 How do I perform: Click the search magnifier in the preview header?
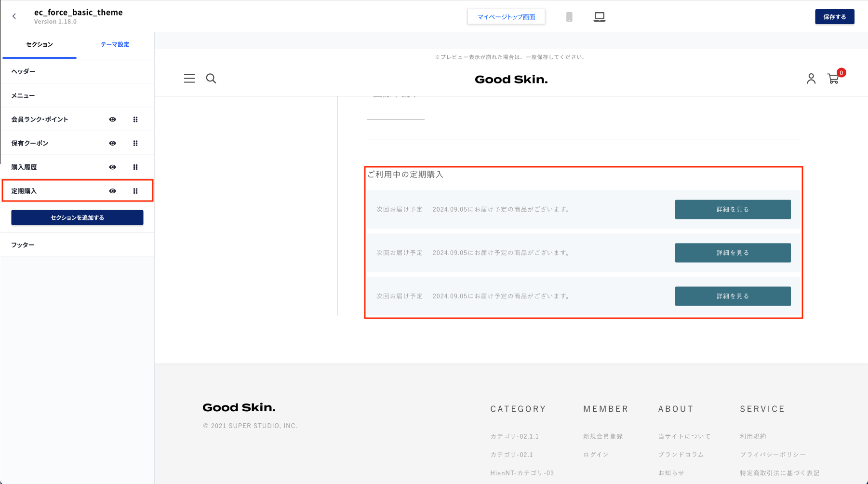211,79
